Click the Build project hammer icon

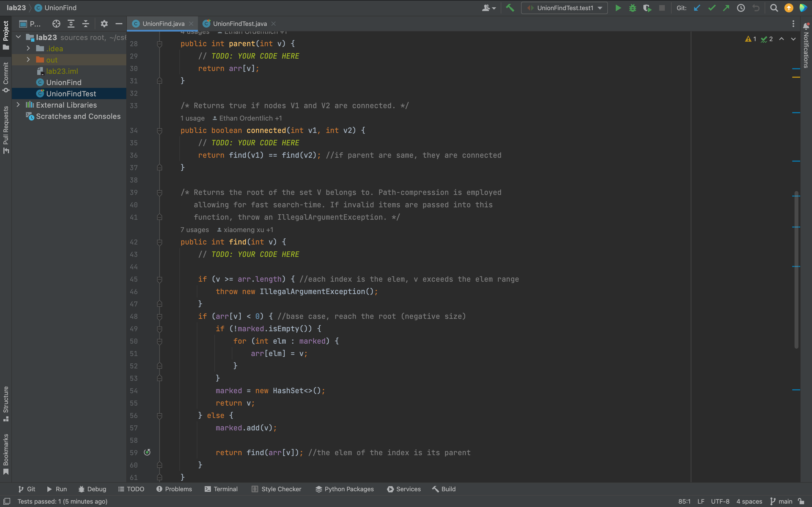click(510, 8)
